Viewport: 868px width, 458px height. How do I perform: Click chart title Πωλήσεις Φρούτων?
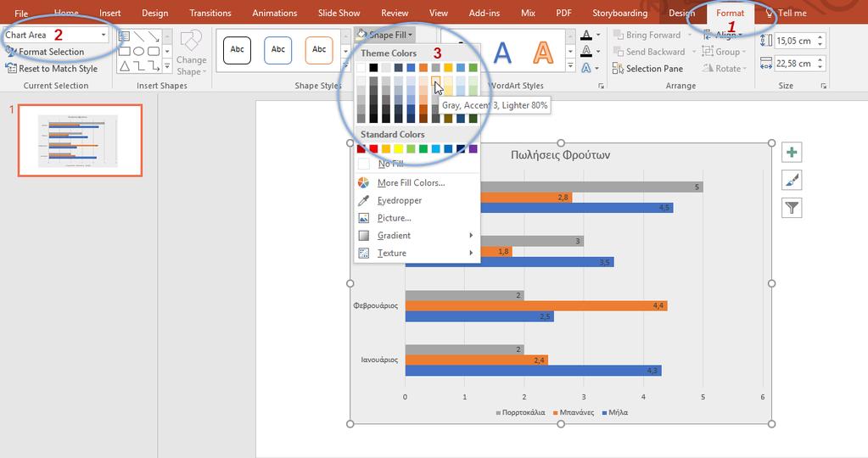coord(560,155)
